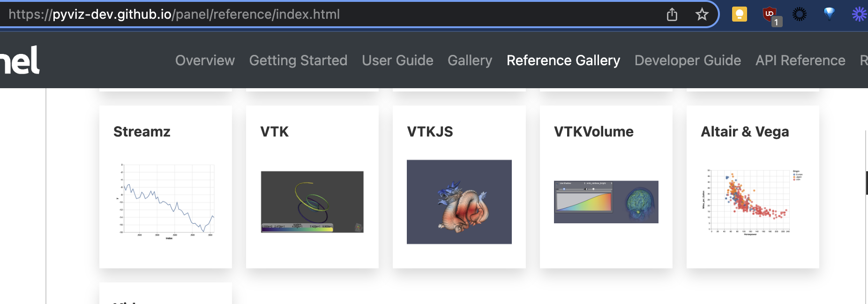Screen dimensions: 868x304
Task: Go to the Overview page
Action: pyautogui.click(x=205, y=60)
